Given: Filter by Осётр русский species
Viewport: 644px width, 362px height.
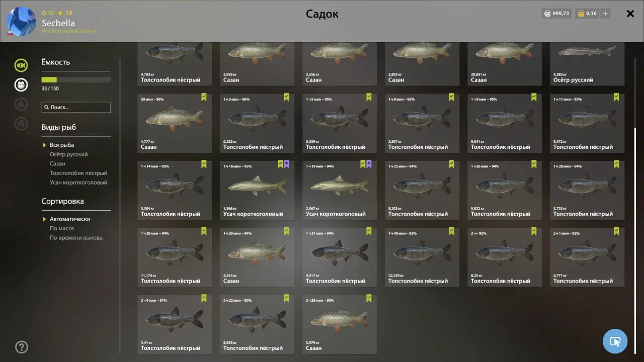Looking at the screenshot, I should [x=69, y=154].
